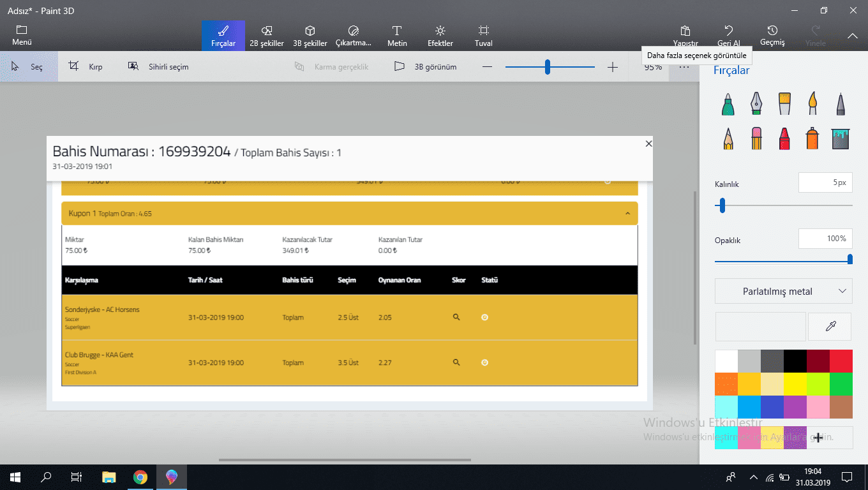
Task: Click the Sonderjyske row status clock icon
Action: click(484, 317)
